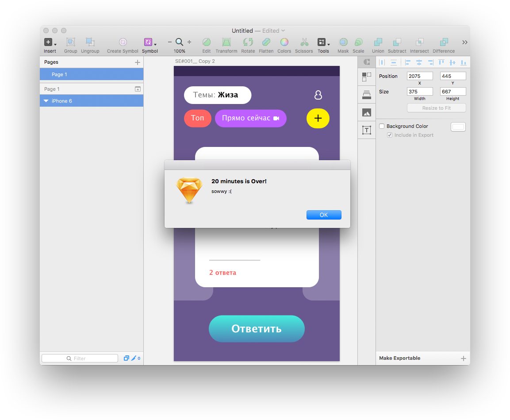Activate the Rotate tool
510x420 pixels.
coord(248,42)
